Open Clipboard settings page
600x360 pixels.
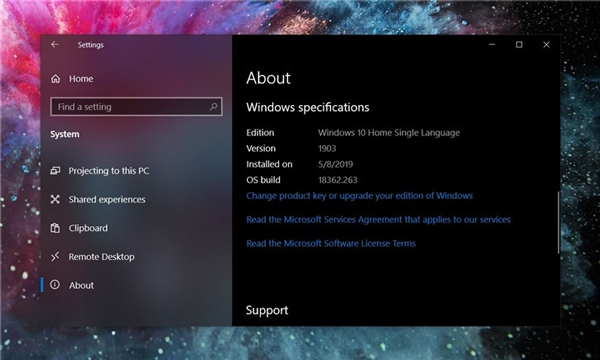coord(88,228)
